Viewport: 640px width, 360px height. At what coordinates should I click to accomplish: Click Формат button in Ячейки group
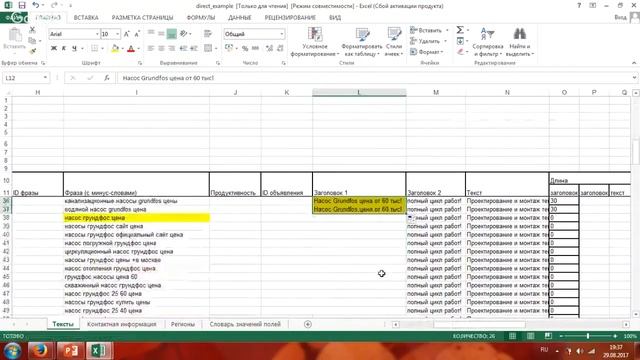[427, 52]
